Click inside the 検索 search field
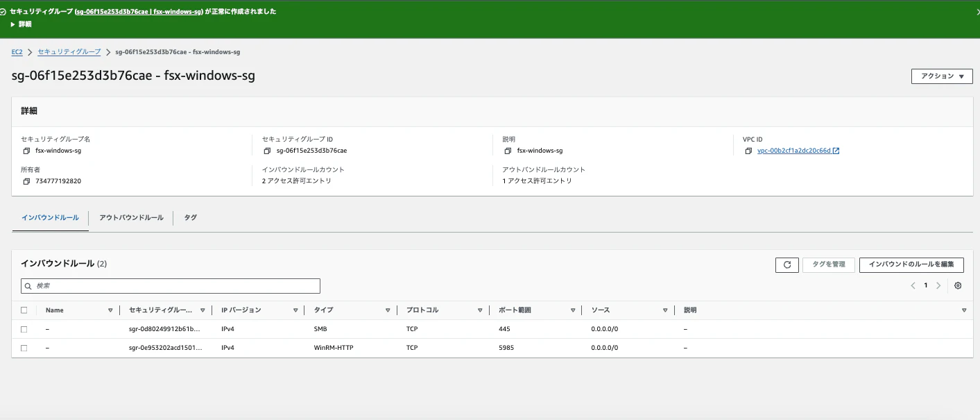The image size is (980, 420). [x=170, y=285]
